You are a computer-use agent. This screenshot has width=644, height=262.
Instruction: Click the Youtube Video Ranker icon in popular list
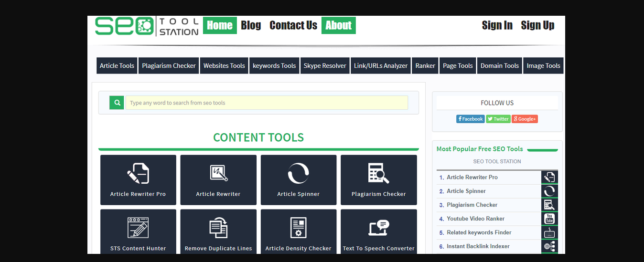[549, 219]
